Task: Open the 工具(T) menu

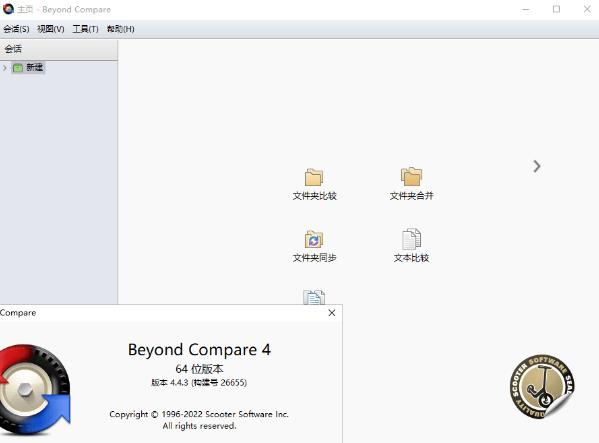Action: coord(85,29)
